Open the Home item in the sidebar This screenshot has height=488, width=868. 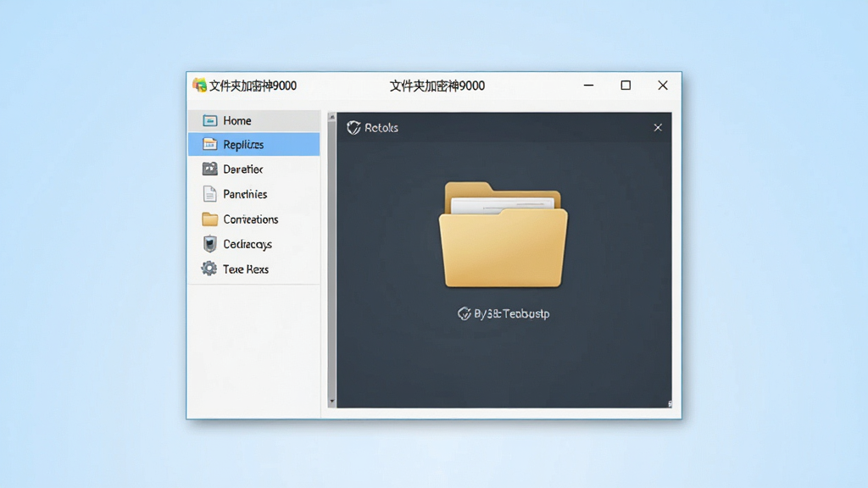(254, 120)
